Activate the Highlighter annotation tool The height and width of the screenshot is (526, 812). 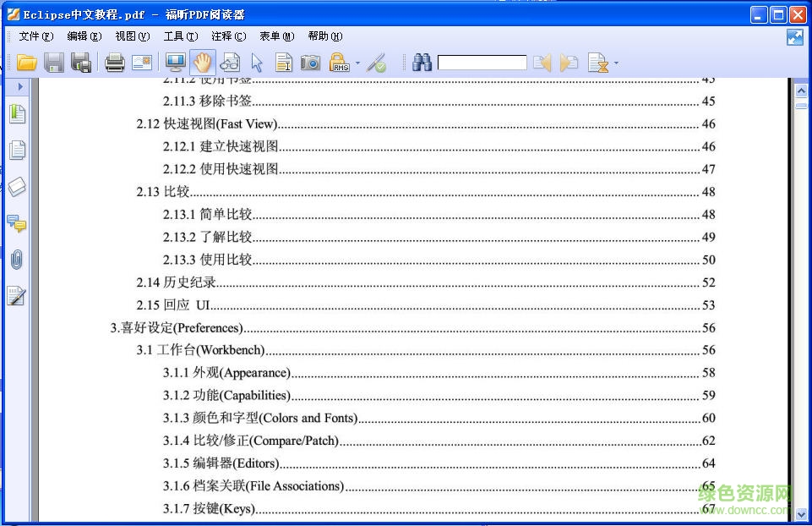(379, 63)
